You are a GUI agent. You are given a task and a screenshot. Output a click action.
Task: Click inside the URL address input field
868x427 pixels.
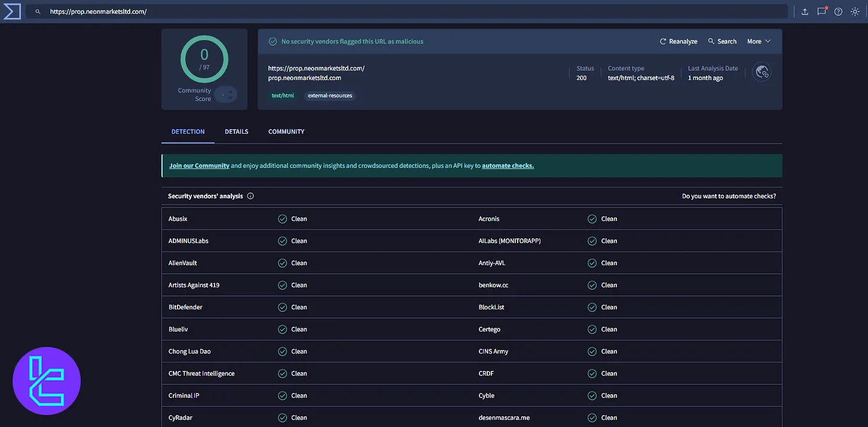click(239, 11)
